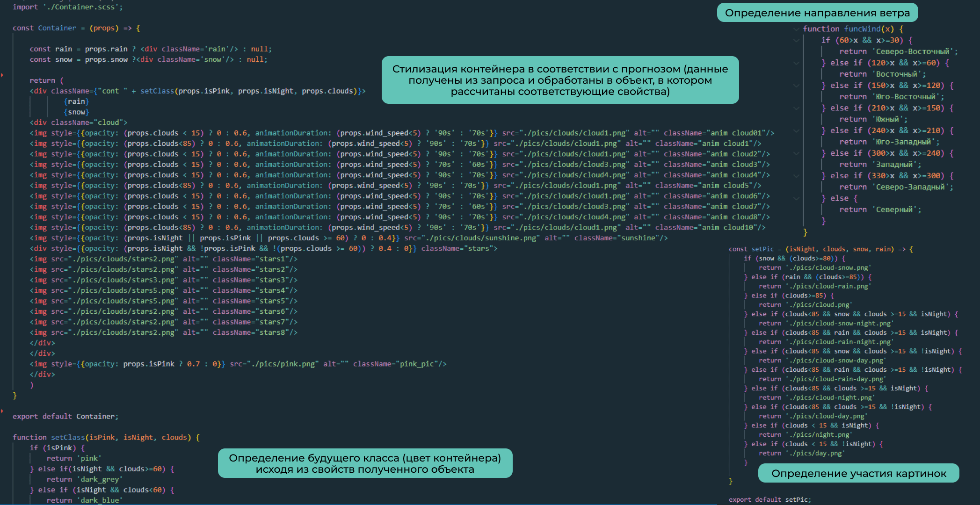This screenshot has height=505, width=980.
Task: Click the return 'Юго-Восточный' line
Action: point(892,97)
